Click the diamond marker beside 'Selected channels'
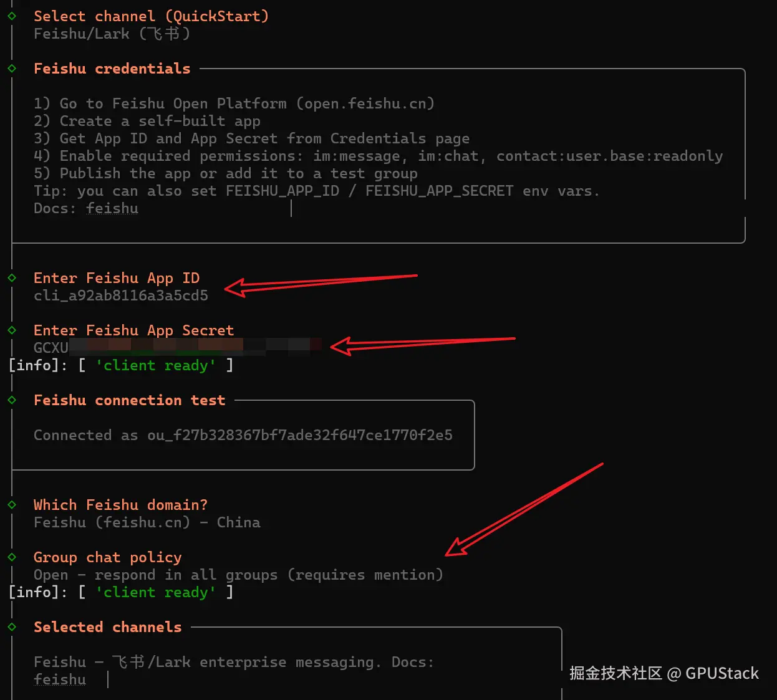Image resolution: width=777 pixels, height=700 pixels. coord(12,627)
